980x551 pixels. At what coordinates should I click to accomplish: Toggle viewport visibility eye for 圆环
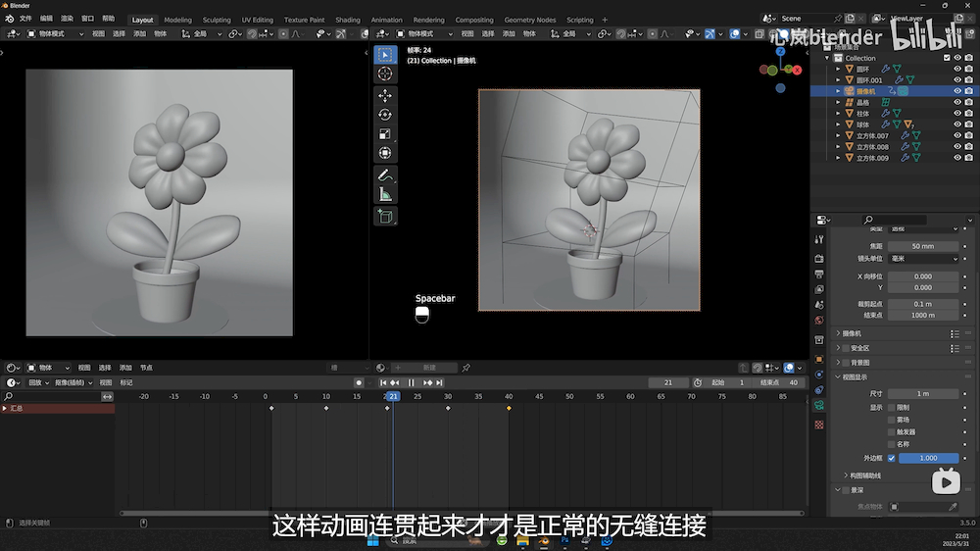[956, 69]
